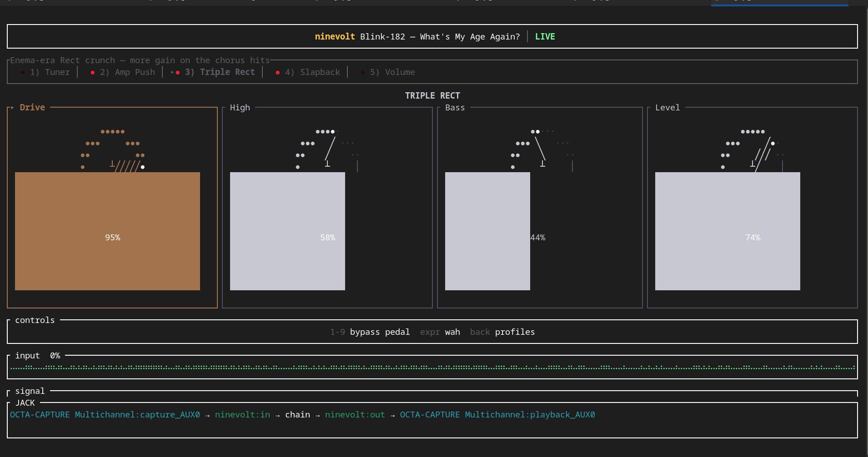Click the back profiles control hint

(x=502, y=332)
